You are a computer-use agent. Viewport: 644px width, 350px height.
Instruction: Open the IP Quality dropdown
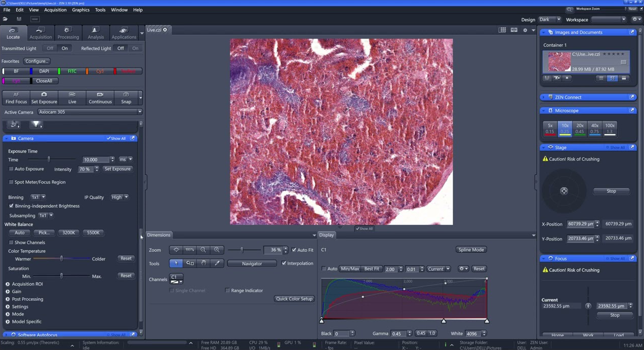(119, 197)
